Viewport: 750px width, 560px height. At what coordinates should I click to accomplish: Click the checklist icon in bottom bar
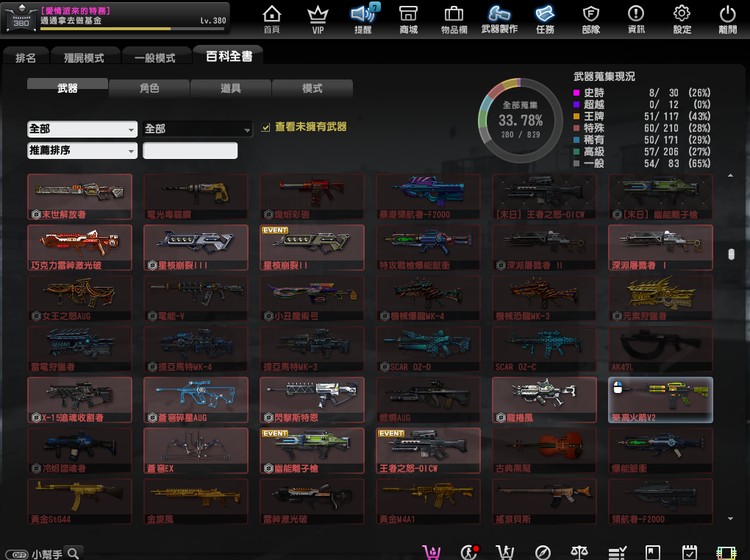click(x=617, y=553)
